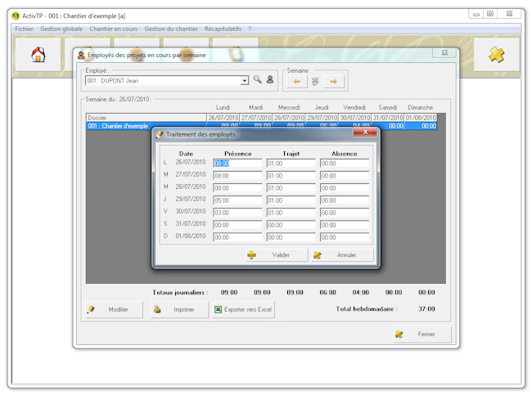Viewport: 532px width, 395px height.
Task: Open the Fichier menu
Action: pyautogui.click(x=24, y=29)
